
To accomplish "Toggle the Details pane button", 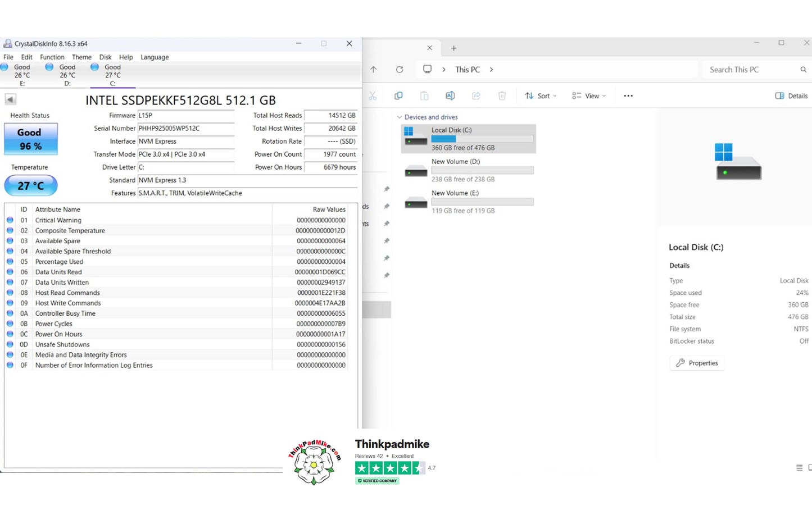I will [x=791, y=96].
